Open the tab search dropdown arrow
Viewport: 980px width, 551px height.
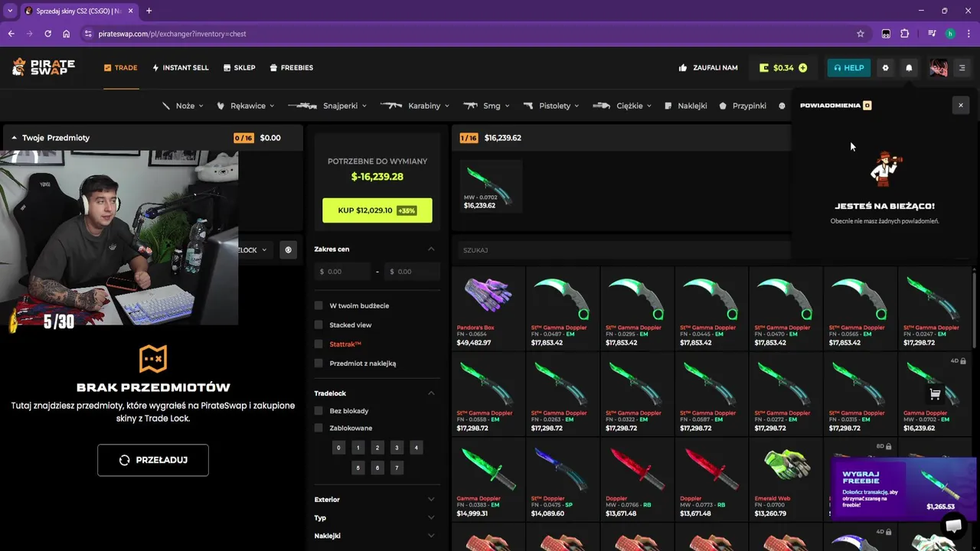10,11
